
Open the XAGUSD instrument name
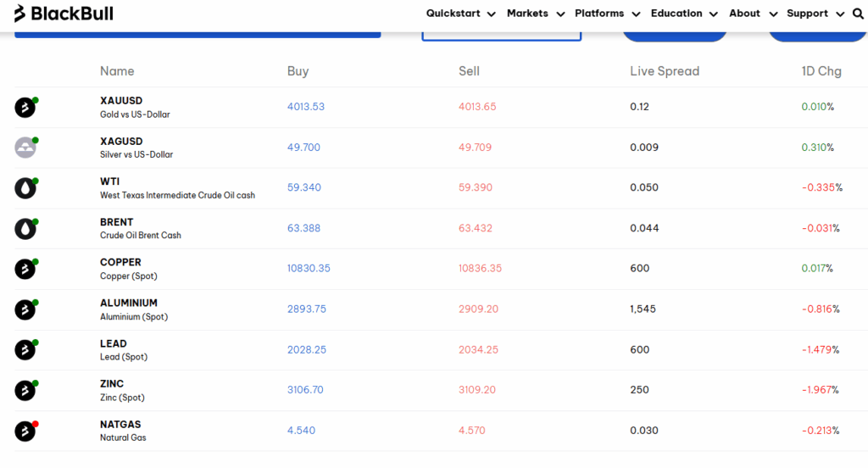coord(121,142)
